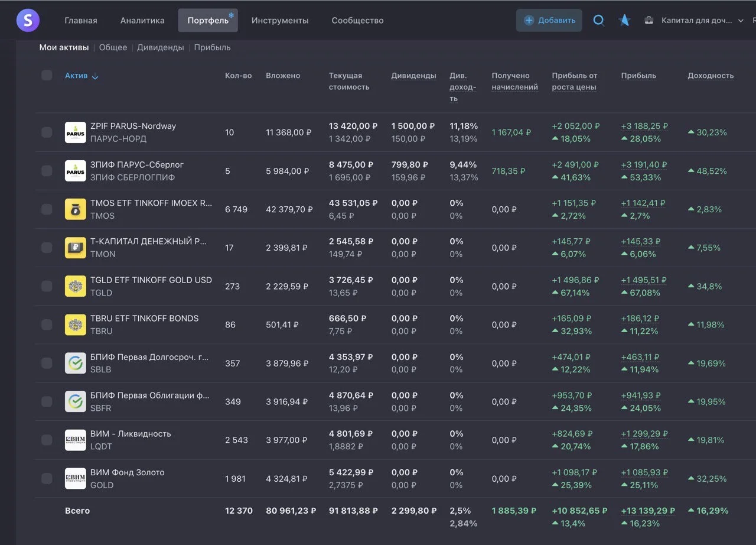Click the Прибыль column header
This screenshot has width=756, height=545.
[638, 76]
